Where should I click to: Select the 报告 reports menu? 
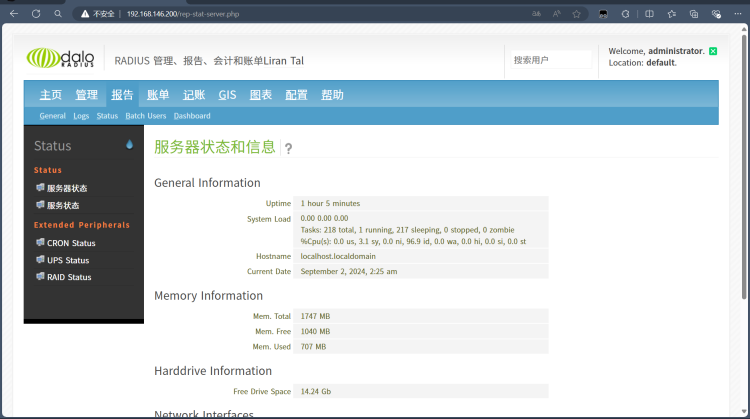(122, 95)
